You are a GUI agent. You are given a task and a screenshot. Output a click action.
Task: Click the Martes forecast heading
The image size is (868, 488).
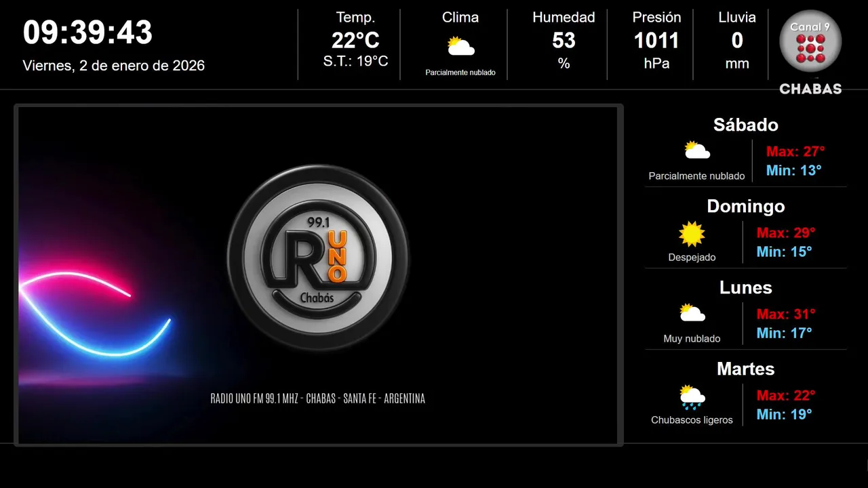745,369
